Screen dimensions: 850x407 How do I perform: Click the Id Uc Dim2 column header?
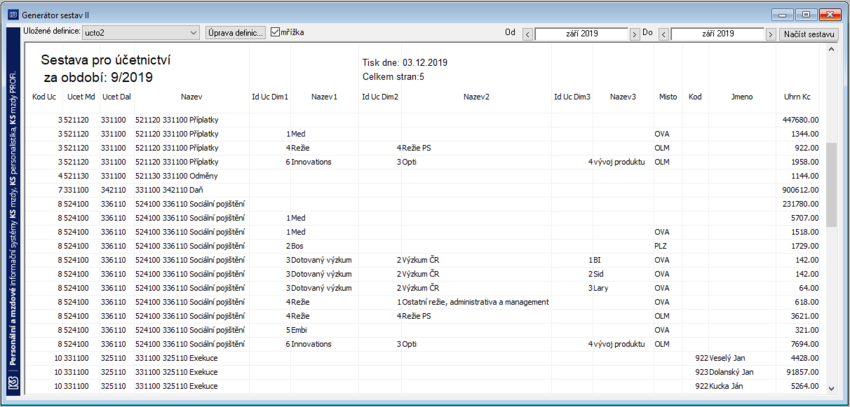point(380,97)
